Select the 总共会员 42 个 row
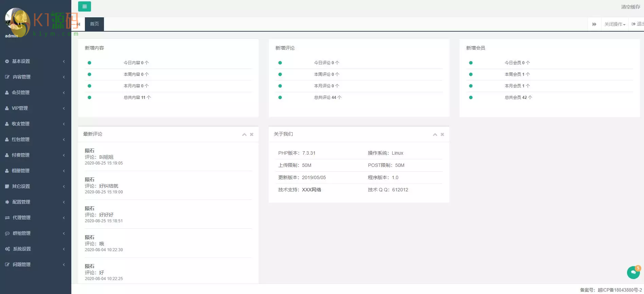 [x=550, y=98]
